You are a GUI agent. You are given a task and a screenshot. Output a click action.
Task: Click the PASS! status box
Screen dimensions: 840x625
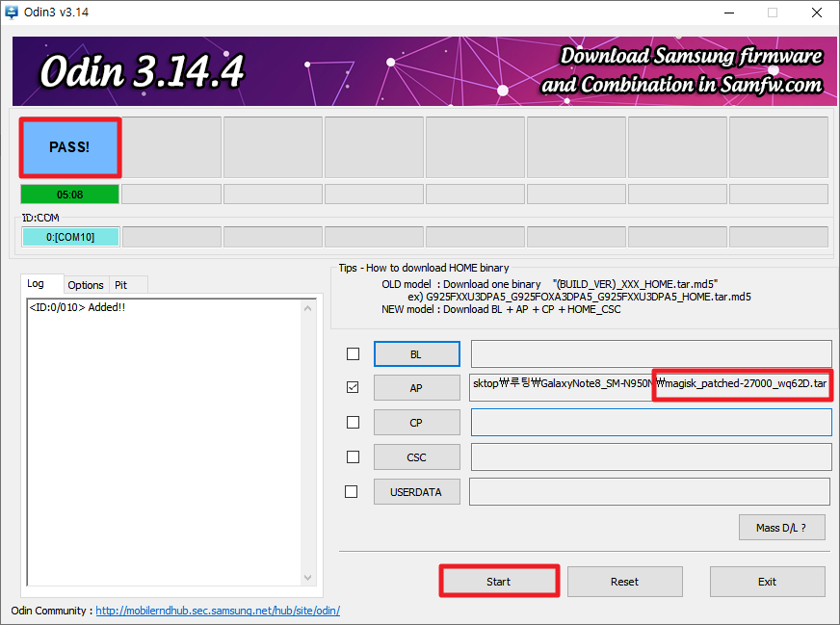point(70,147)
